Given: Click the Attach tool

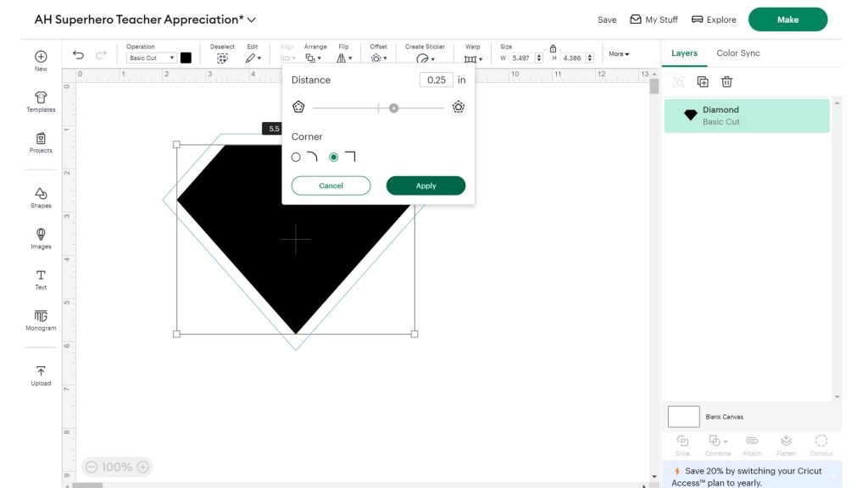Looking at the screenshot, I should point(752,446).
